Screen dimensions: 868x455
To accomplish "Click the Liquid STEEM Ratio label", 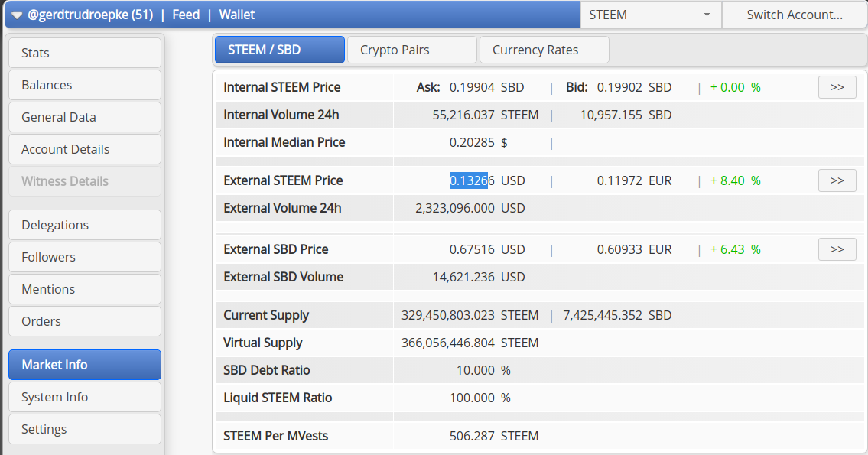I will tap(278, 398).
